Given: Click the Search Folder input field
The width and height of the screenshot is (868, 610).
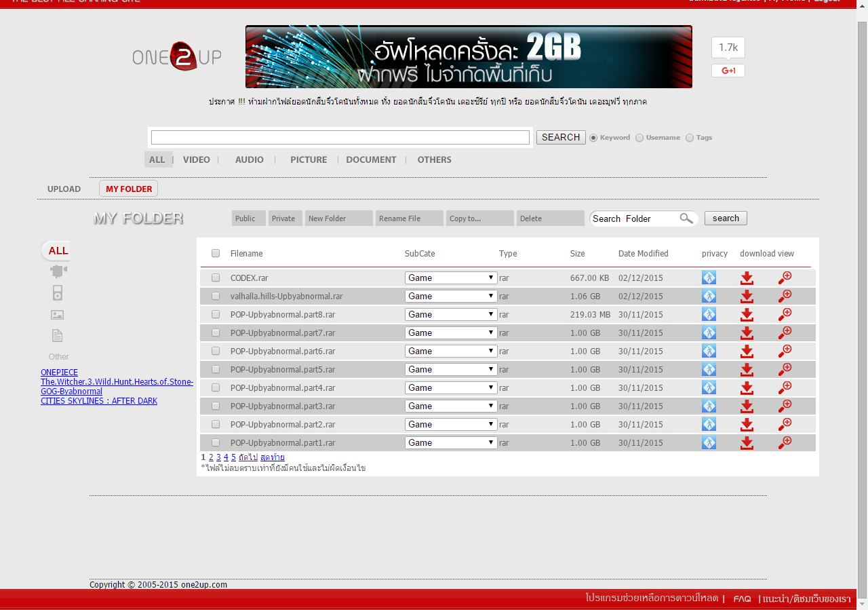Looking at the screenshot, I should coord(634,218).
